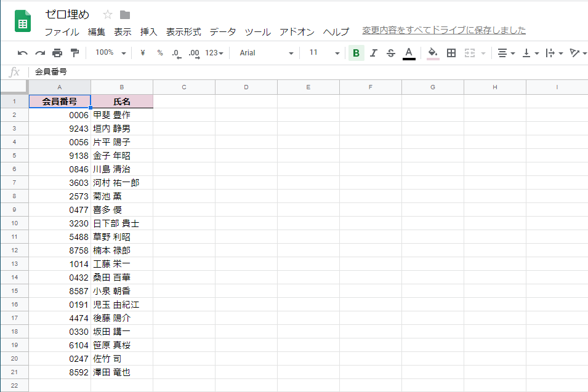588x392 pixels.
Task: Decrease decimal places on the member numbers
Action: point(175,53)
